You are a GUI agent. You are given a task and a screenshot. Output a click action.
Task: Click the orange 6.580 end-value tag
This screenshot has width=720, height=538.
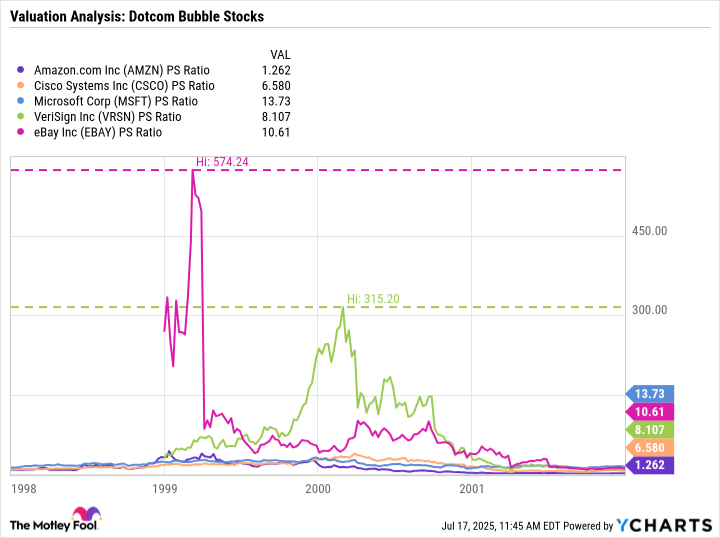650,448
